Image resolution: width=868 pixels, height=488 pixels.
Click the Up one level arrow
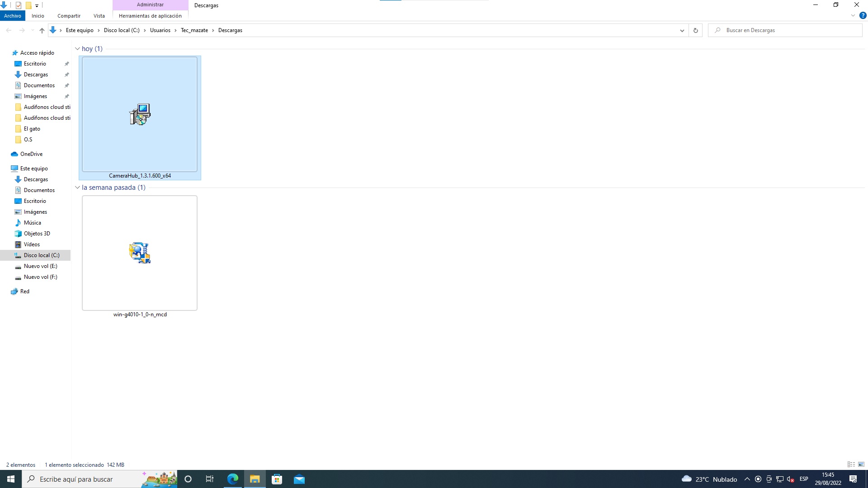pyautogui.click(x=42, y=30)
